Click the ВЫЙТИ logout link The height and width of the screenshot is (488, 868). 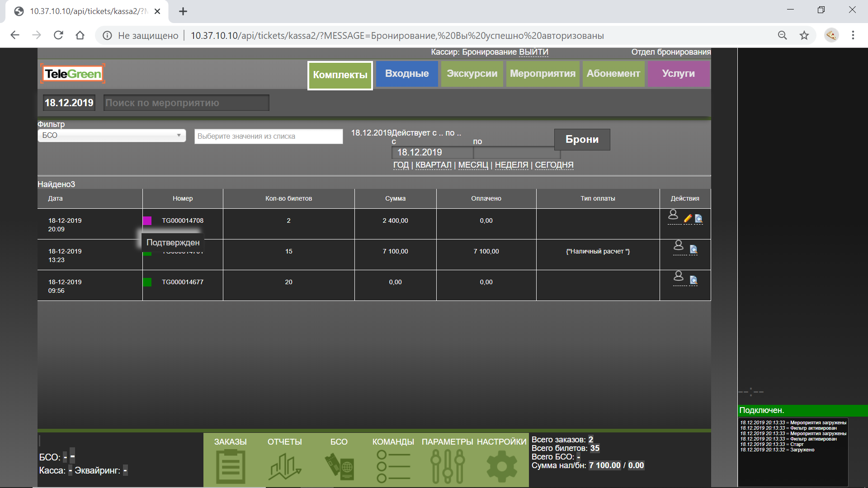pyautogui.click(x=533, y=52)
